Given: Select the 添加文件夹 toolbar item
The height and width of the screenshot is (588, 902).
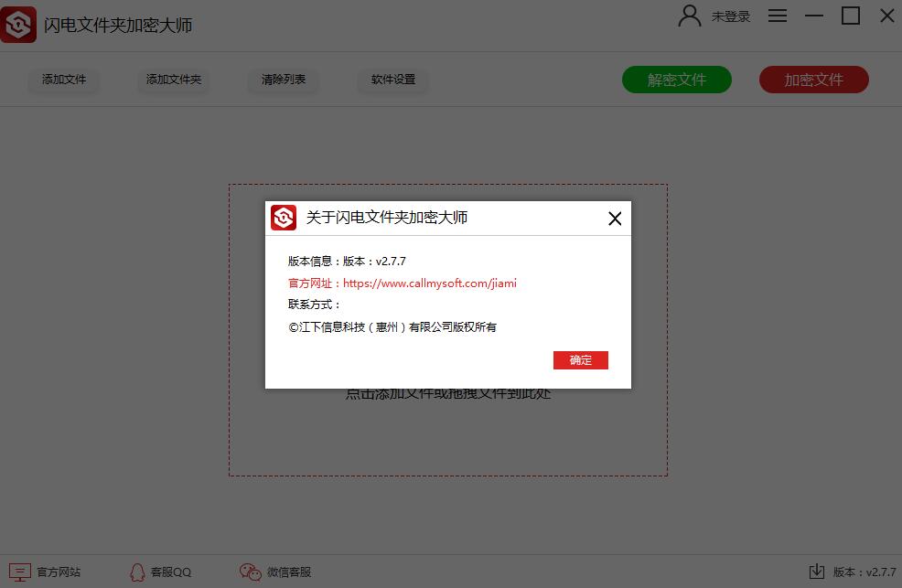Looking at the screenshot, I should coord(173,80).
